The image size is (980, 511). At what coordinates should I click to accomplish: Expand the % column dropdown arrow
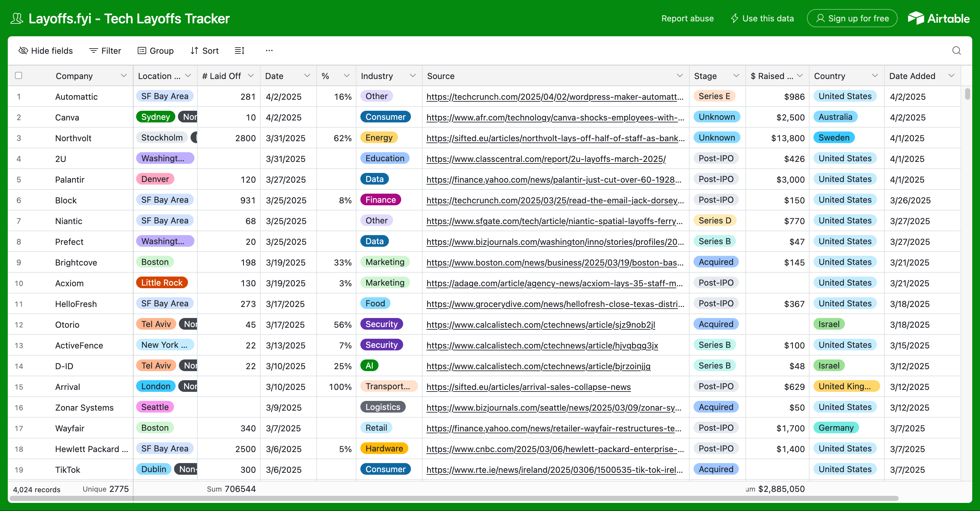pyautogui.click(x=346, y=76)
